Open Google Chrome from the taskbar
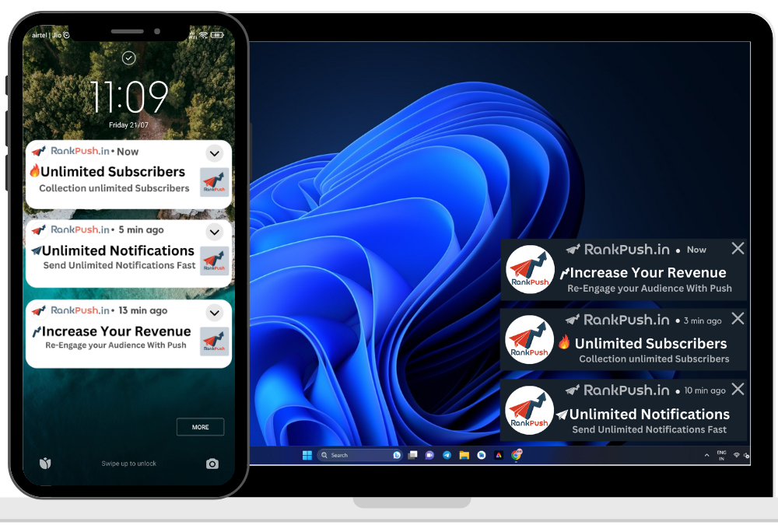 (517, 455)
